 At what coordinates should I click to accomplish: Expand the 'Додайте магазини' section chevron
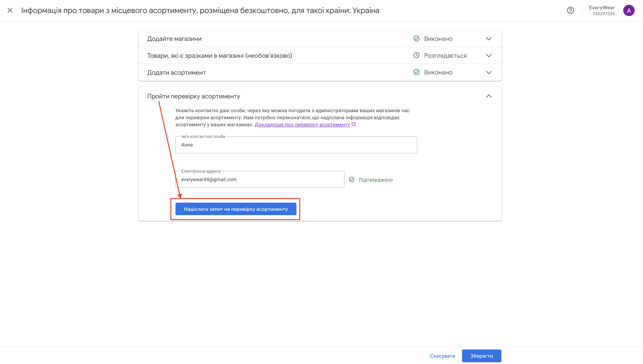(489, 39)
